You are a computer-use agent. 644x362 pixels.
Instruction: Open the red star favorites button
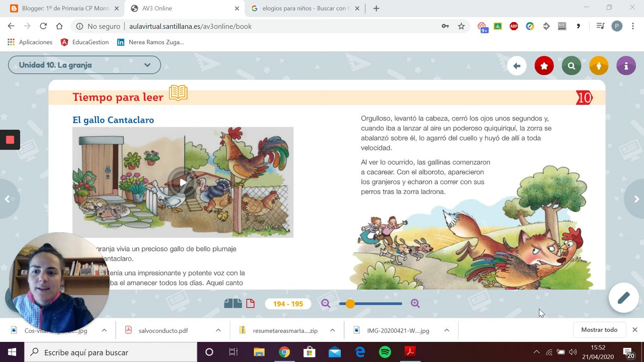[x=544, y=66]
